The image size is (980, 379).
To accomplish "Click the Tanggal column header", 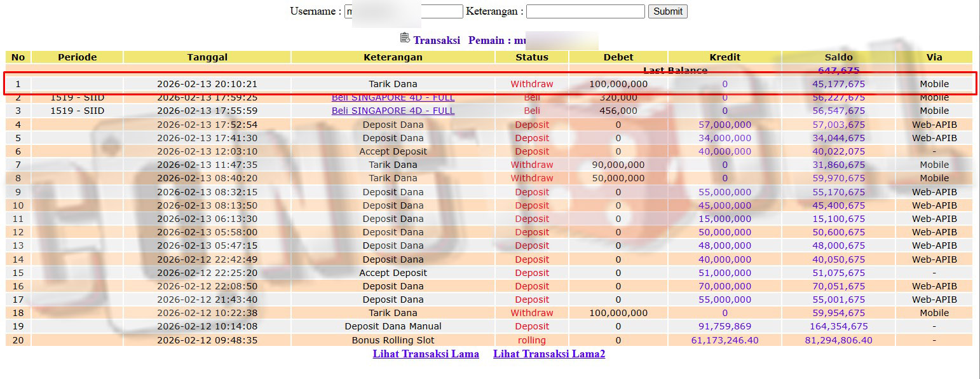I will coord(207,57).
